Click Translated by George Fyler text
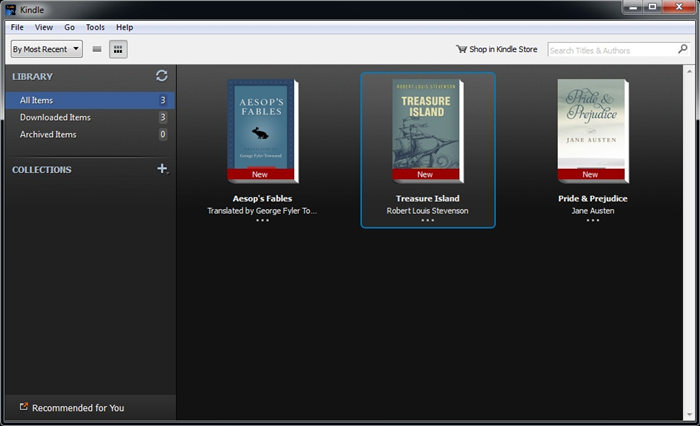 click(262, 211)
